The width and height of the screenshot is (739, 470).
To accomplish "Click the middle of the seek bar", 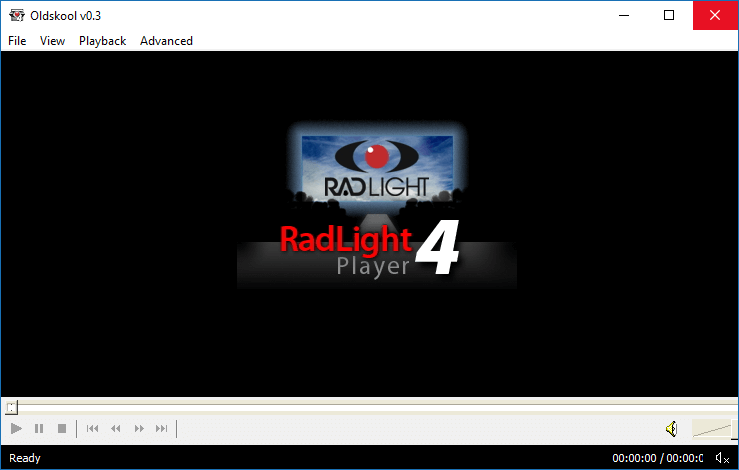I will click(x=372, y=407).
